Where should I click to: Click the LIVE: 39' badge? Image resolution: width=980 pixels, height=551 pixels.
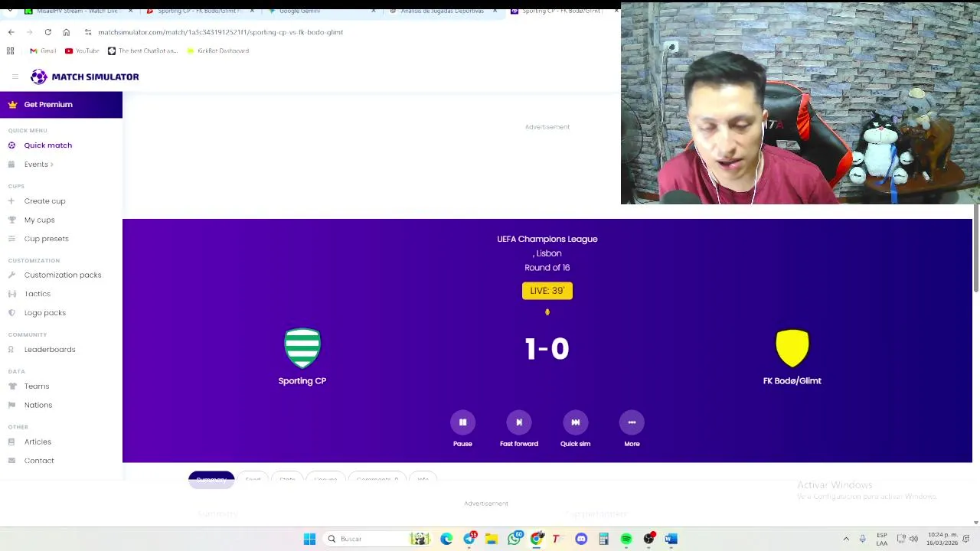547,291
